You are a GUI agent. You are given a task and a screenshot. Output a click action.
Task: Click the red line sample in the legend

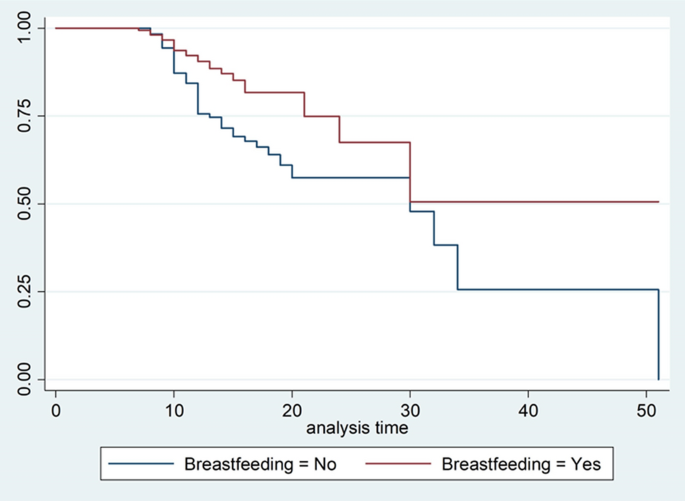398,464
